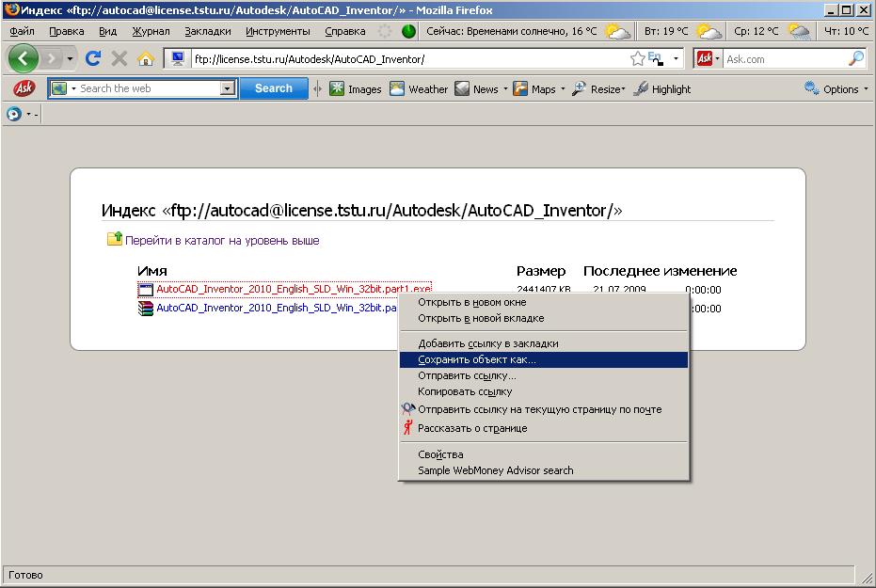Click current weather Сейчас: Временами солнечно, 16 °C
Image resolution: width=876 pixels, height=588 pixels.
(511, 31)
